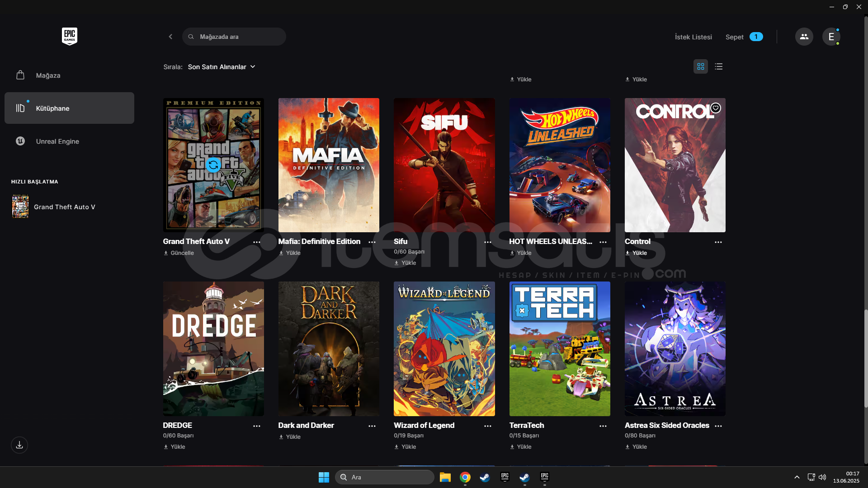Open the network tray icon
Image resolution: width=868 pixels, height=488 pixels.
pos(811,477)
